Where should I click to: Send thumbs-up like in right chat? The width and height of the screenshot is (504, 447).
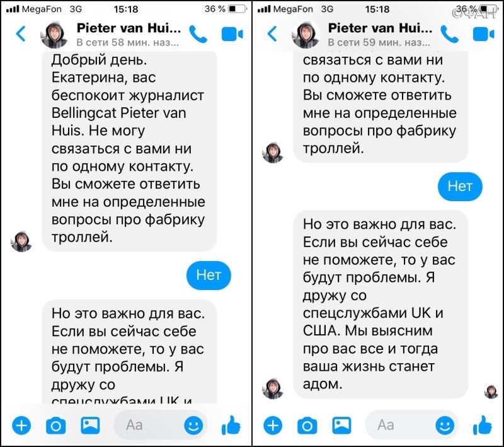[482, 425]
